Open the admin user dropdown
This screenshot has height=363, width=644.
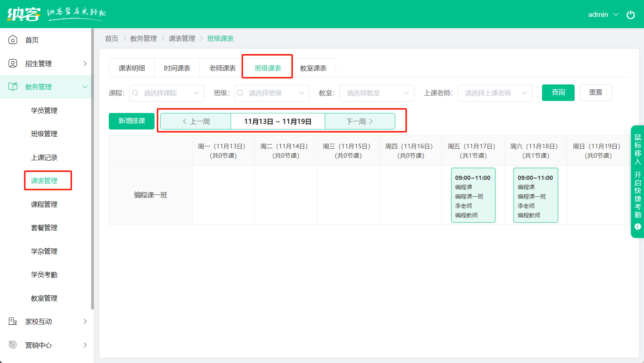[603, 15]
